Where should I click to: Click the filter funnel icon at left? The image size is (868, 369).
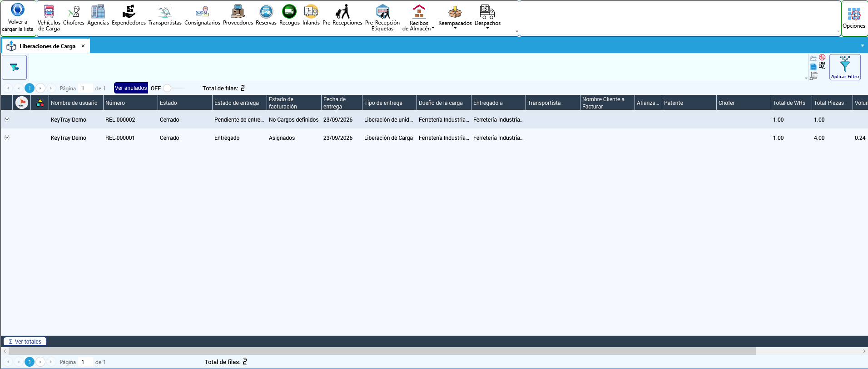(x=15, y=67)
